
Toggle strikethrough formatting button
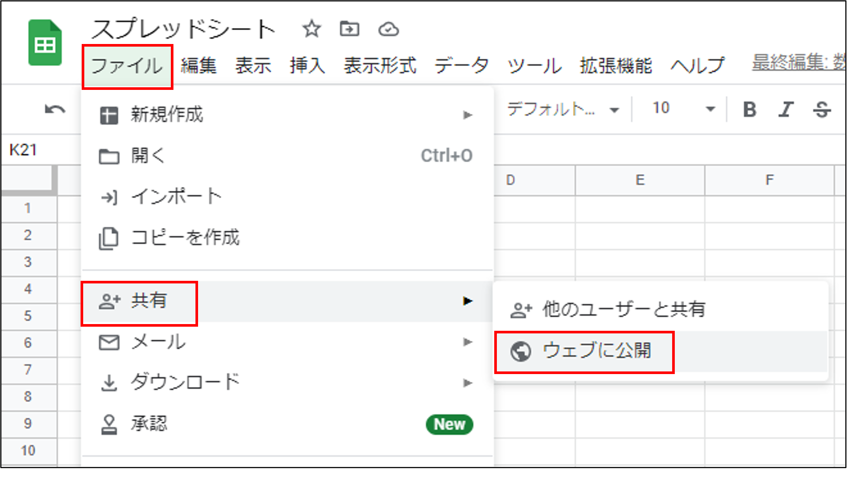[x=822, y=110]
